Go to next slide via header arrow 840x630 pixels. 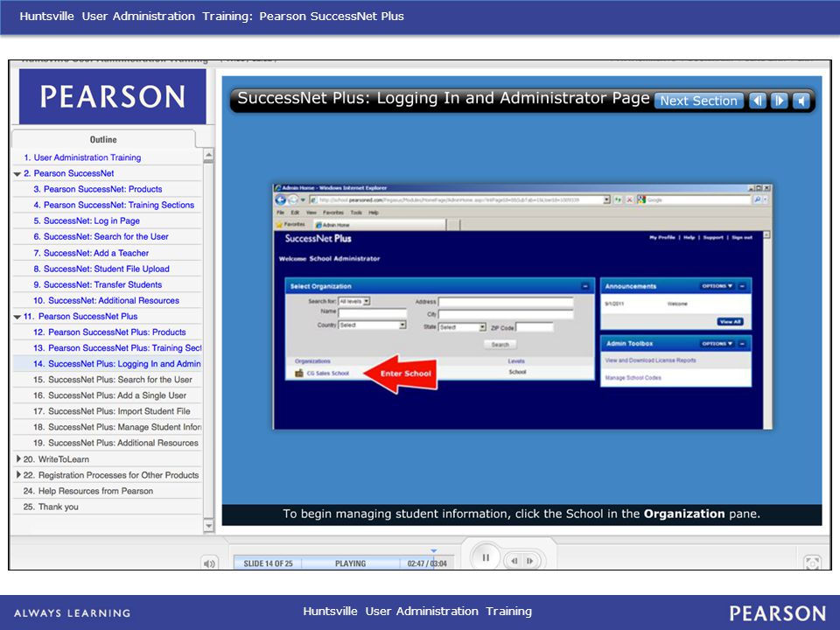780,101
